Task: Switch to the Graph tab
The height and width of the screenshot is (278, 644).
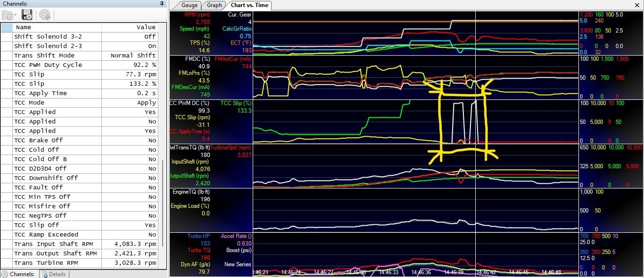Action: click(x=214, y=5)
